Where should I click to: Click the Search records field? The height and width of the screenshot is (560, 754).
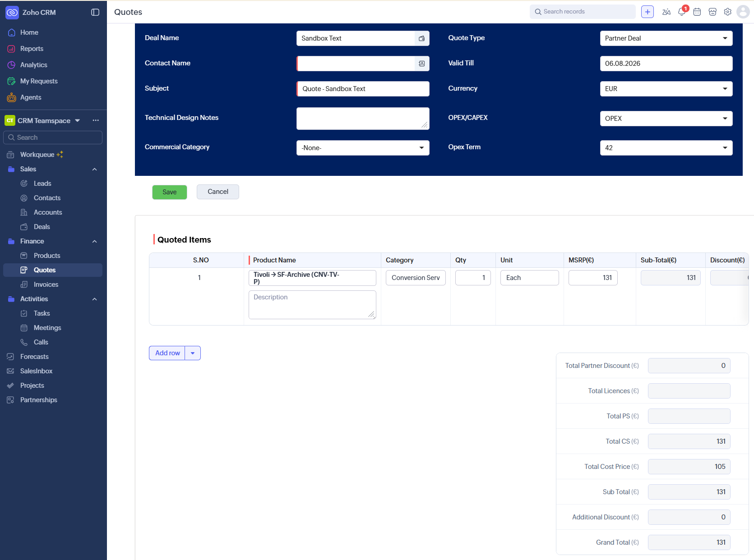[583, 12]
